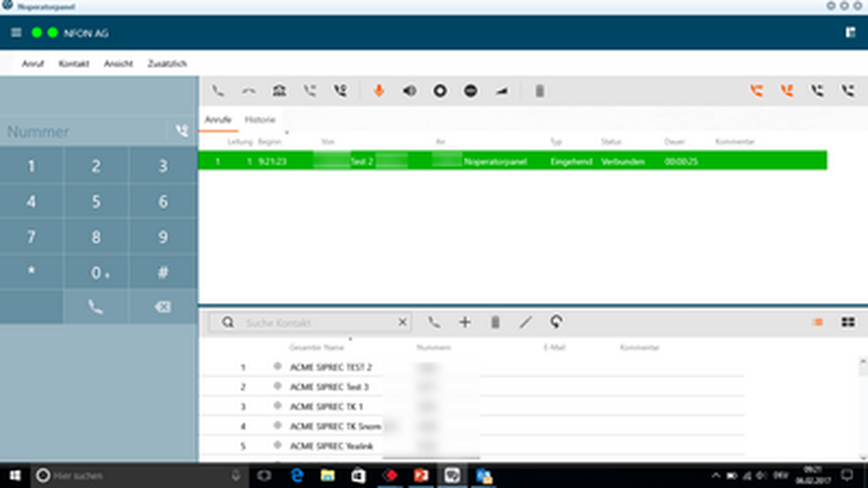Image resolution: width=868 pixels, height=488 pixels.
Task: Open the Kontakt menu
Action: point(74,64)
